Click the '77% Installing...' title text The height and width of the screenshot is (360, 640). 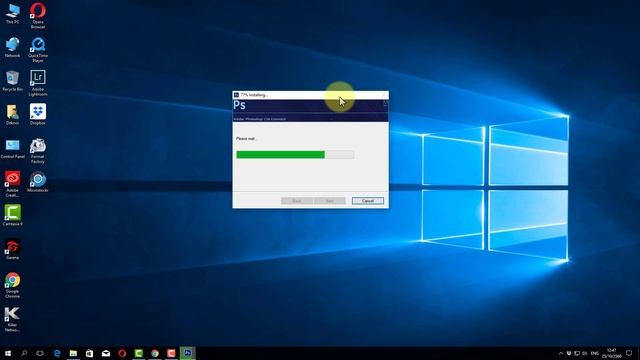254,95
